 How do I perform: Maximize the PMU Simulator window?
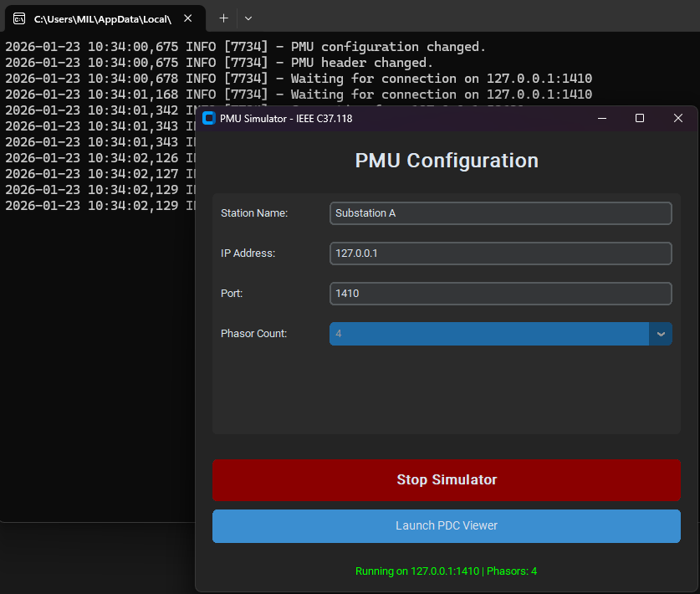click(640, 119)
